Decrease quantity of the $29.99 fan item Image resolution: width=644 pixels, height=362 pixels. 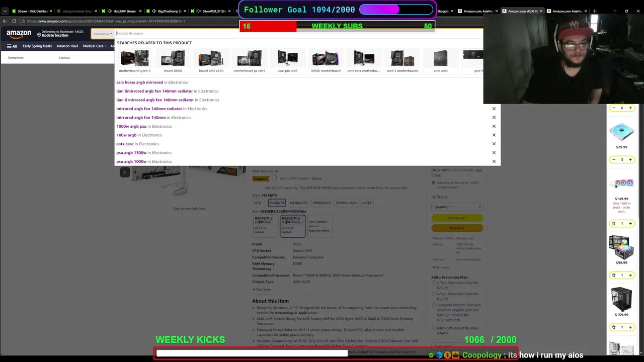tap(613, 160)
